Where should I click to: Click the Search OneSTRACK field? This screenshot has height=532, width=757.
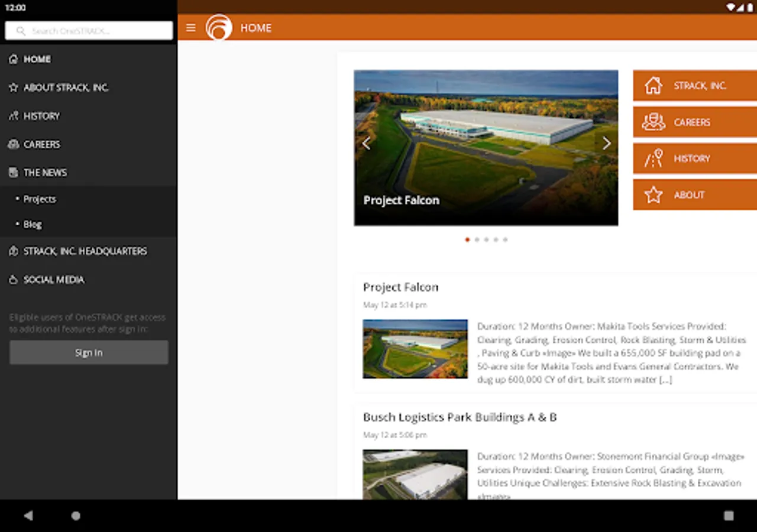(89, 31)
